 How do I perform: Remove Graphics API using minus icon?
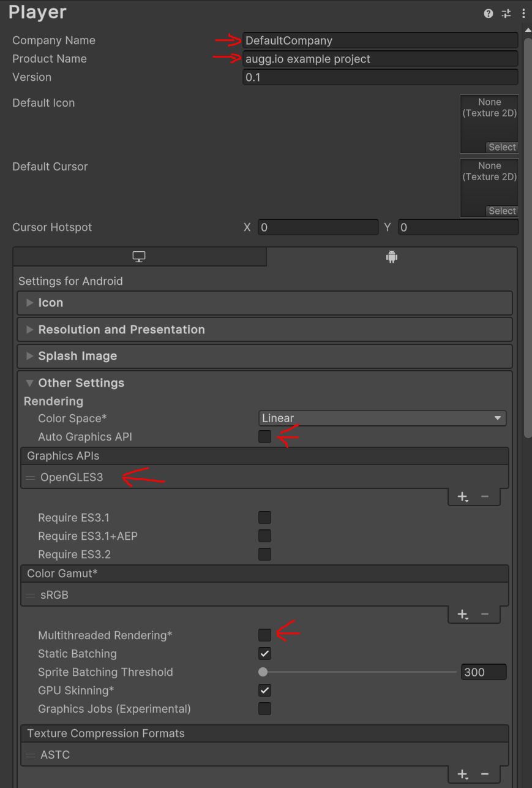(485, 496)
